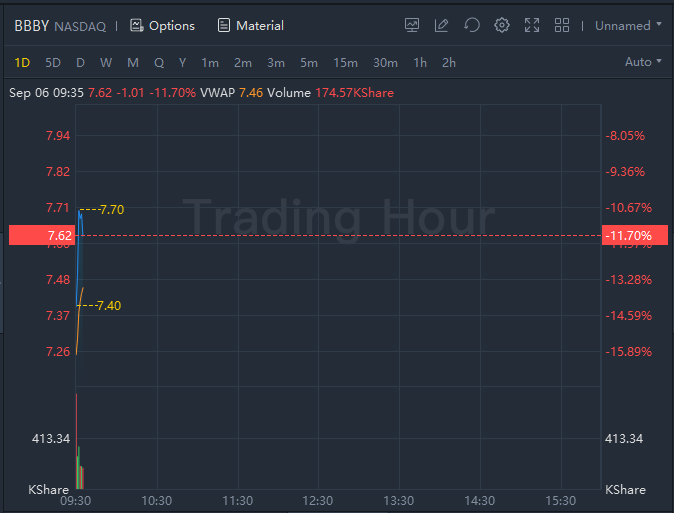This screenshot has width=674, height=513.
Task: Open the multi-chart grid layout icon
Action: coord(562,25)
